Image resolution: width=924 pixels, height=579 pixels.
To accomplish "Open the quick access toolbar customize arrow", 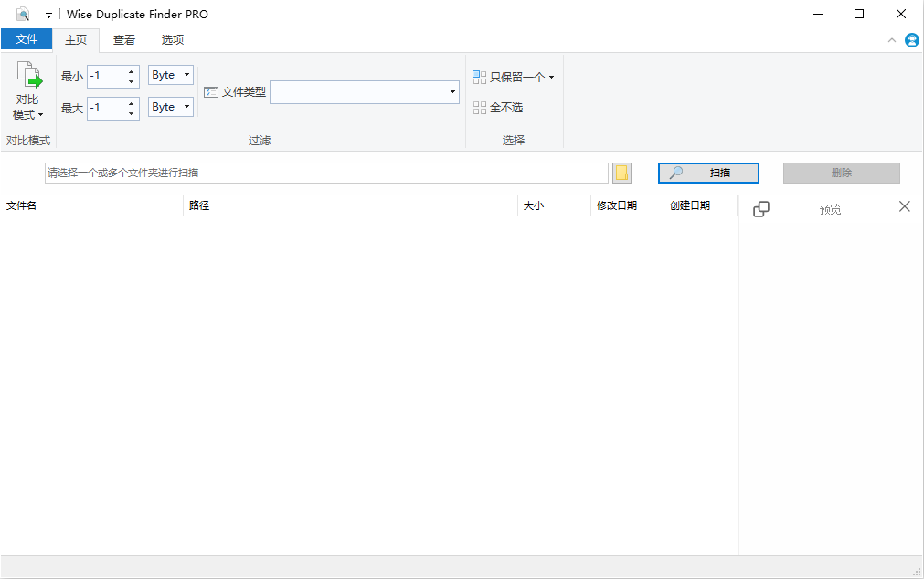I will coord(48,15).
